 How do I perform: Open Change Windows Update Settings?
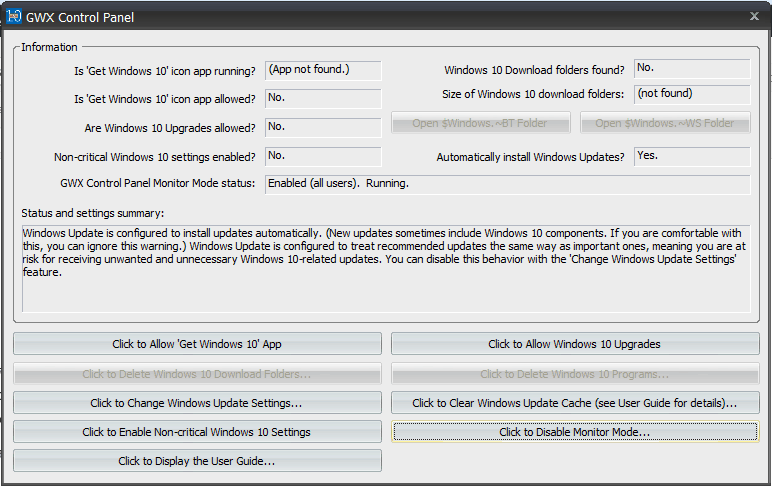(197, 403)
